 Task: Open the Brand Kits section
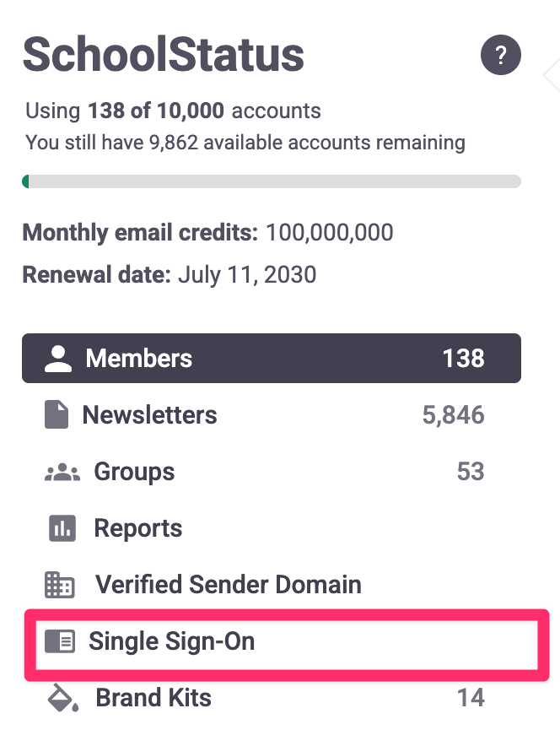click(153, 699)
